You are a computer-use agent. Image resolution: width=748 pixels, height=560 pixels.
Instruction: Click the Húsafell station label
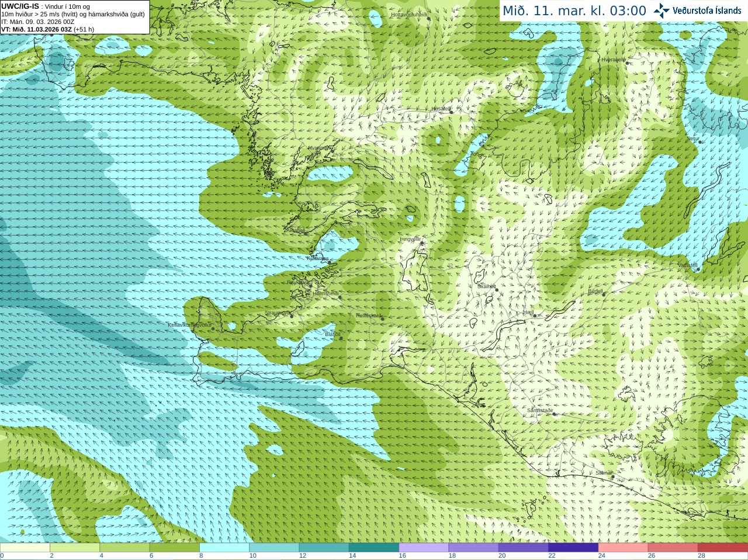tap(441, 109)
